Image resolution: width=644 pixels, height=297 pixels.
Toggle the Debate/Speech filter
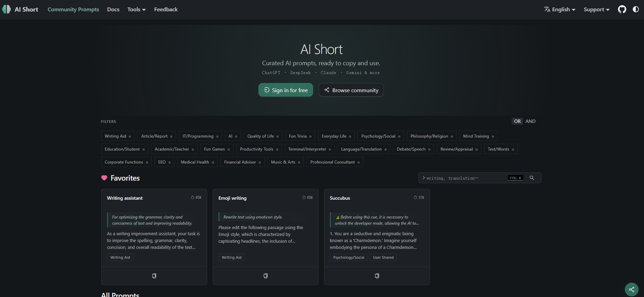pos(414,149)
